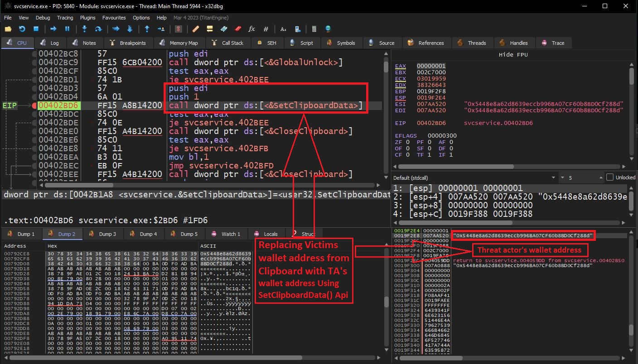Click the Step Into toolbar icon
The height and width of the screenshot is (364, 638).
coord(84,29)
